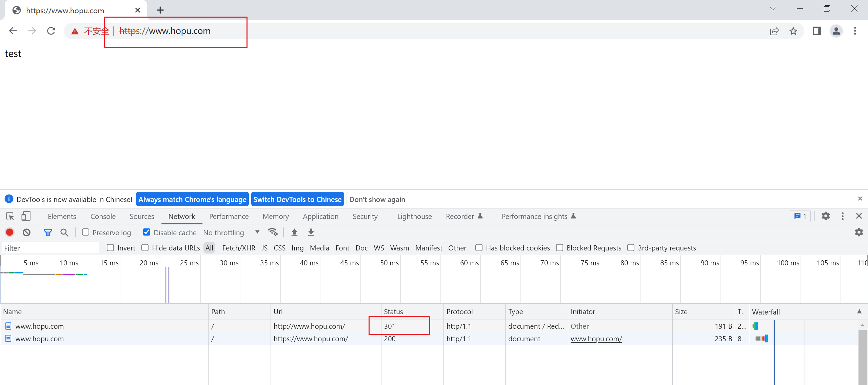Toggle DevTools device toolbar icon
Image resolution: width=868 pixels, height=385 pixels.
point(26,216)
